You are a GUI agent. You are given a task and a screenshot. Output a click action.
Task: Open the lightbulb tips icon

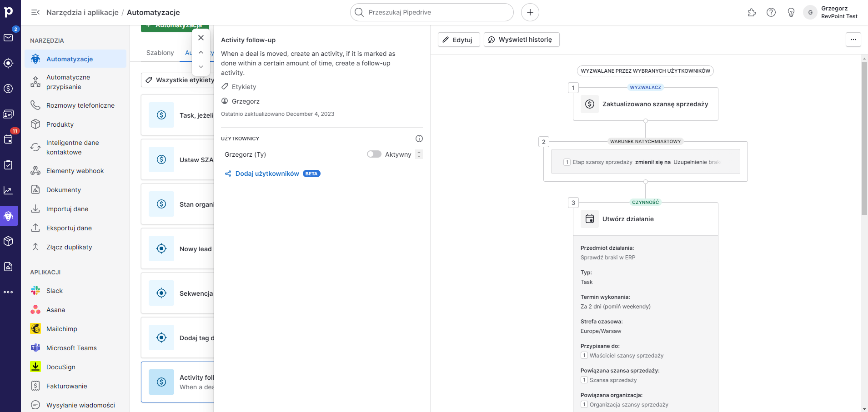(791, 12)
